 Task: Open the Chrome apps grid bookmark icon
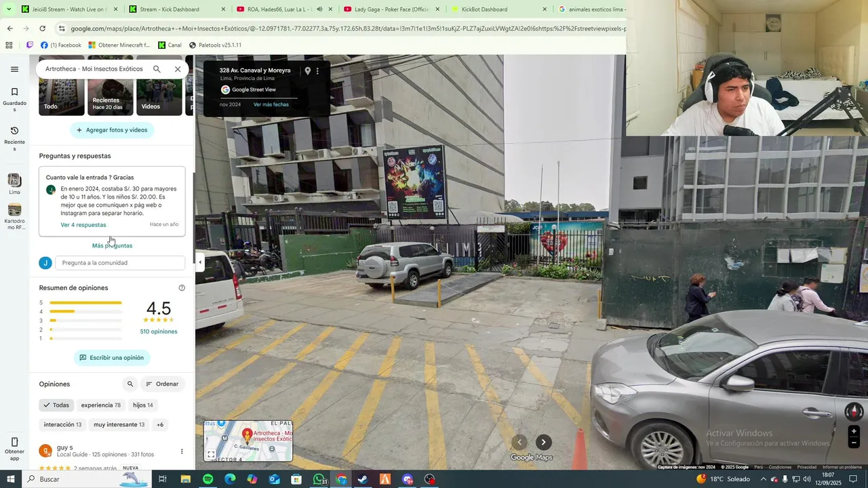pos(9,45)
